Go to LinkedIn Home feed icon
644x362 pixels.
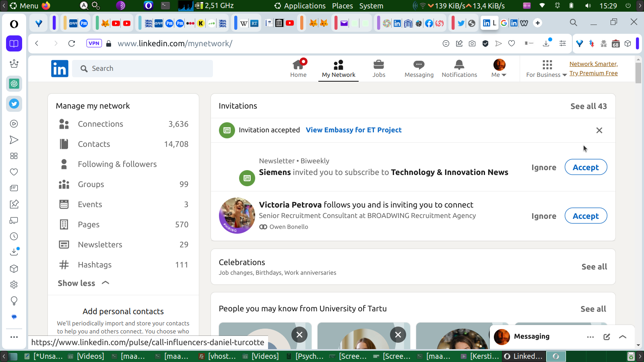point(298,68)
